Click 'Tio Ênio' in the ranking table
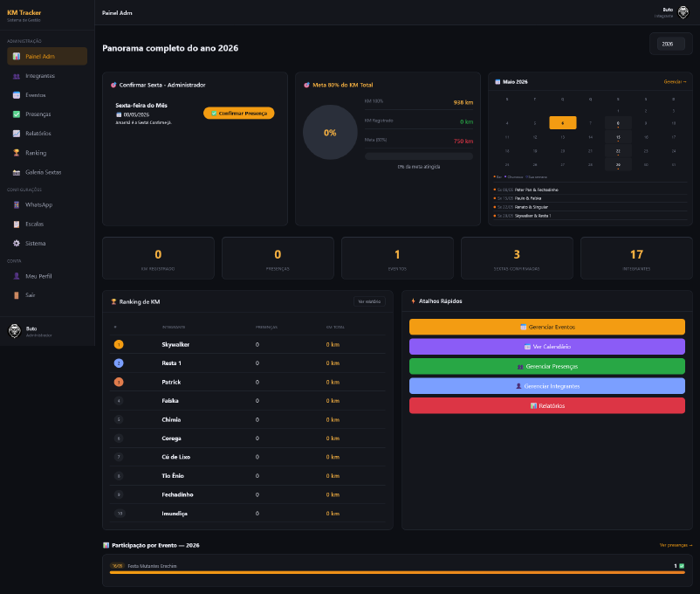This screenshot has width=700, height=594. point(173,476)
